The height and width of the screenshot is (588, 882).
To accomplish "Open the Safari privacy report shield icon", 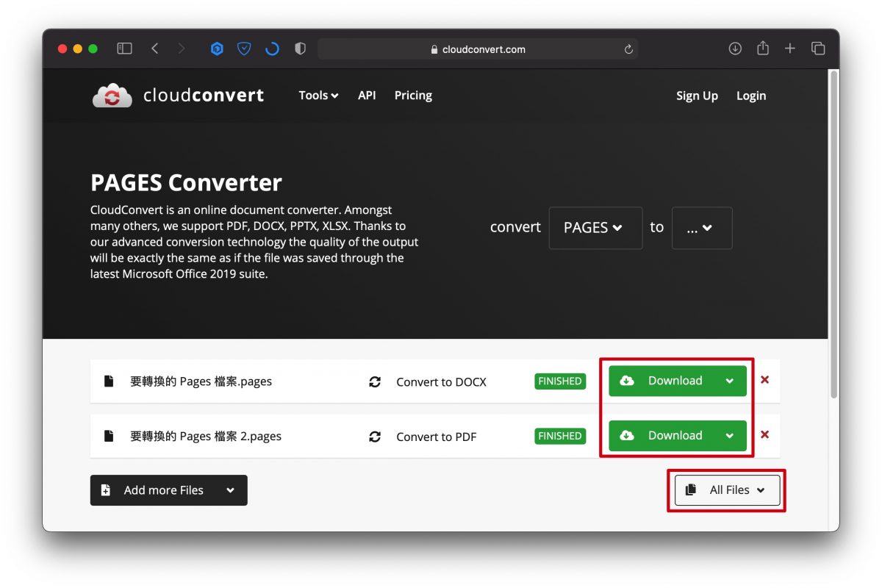I will [300, 49].
